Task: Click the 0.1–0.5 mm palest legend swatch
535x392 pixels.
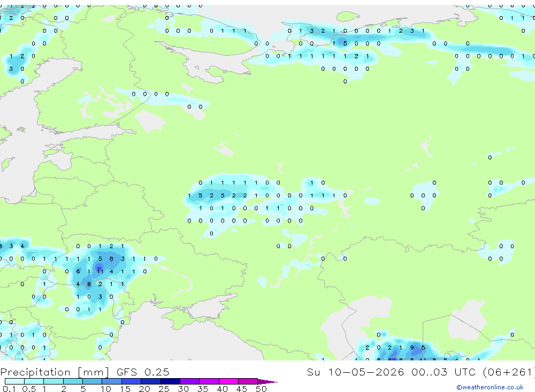Action: click(14, 381)
